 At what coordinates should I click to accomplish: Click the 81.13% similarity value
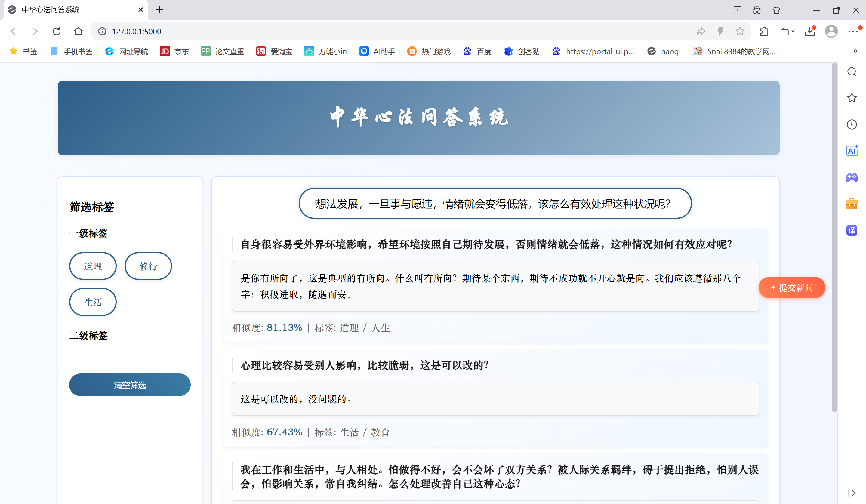coord(284,328)
